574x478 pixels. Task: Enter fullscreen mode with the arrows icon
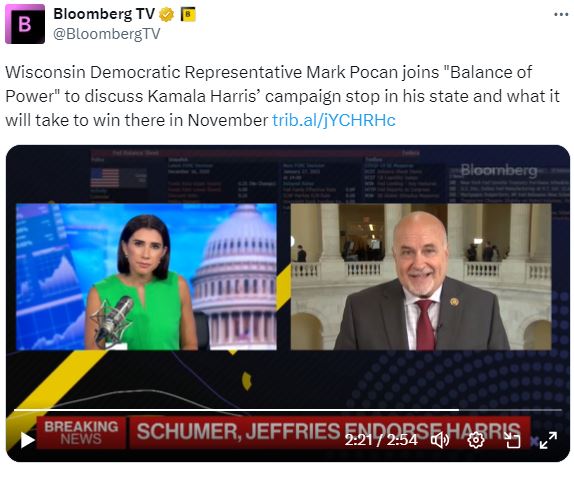point(548,440)
